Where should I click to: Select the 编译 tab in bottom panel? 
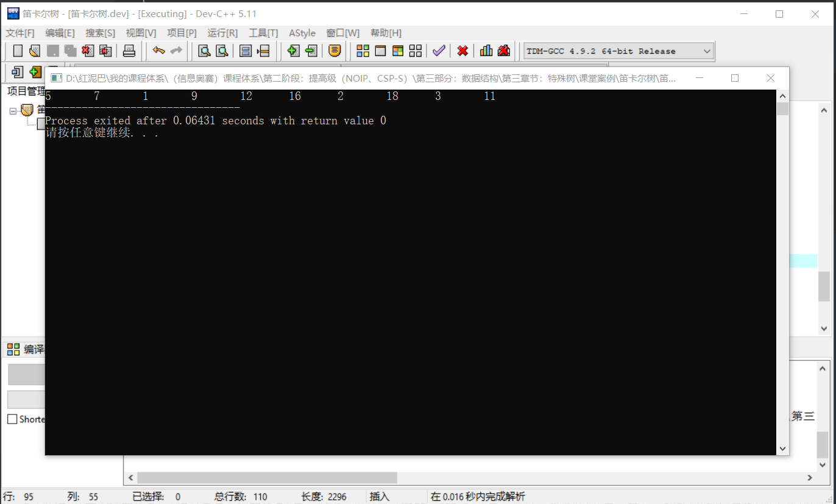26,349
